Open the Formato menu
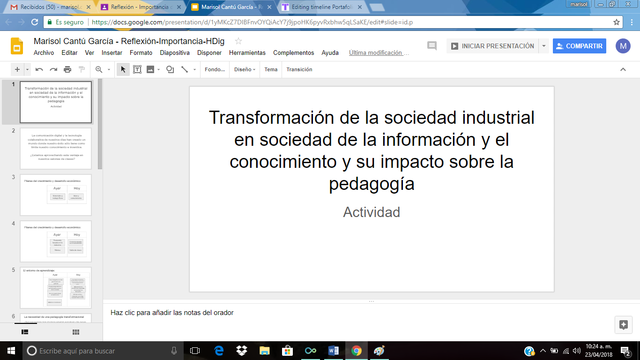The width and height of the screenshot is (640, 360). 141,53
